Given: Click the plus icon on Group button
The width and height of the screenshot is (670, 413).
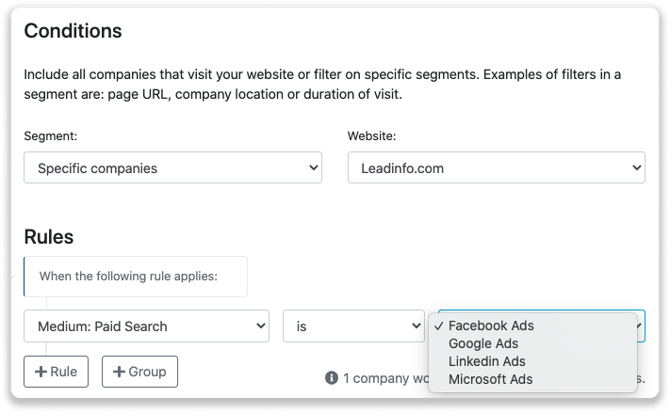Looking at the screenshot, I should 120,371.
